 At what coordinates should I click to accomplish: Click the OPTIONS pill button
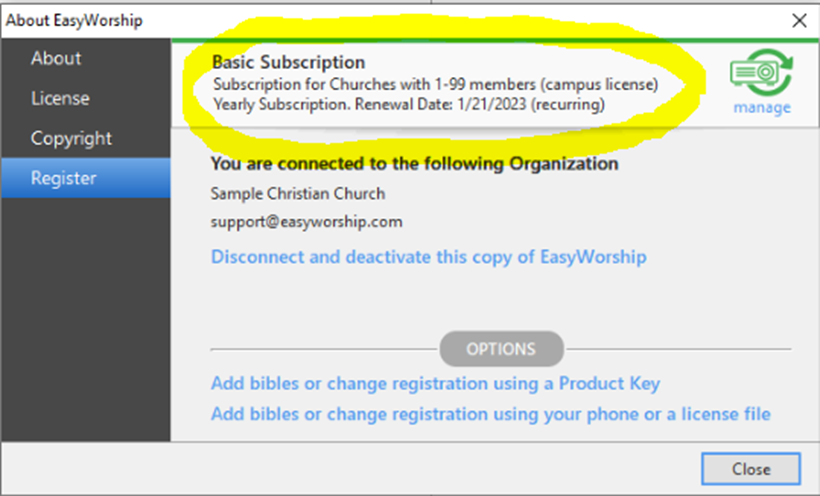501,349
